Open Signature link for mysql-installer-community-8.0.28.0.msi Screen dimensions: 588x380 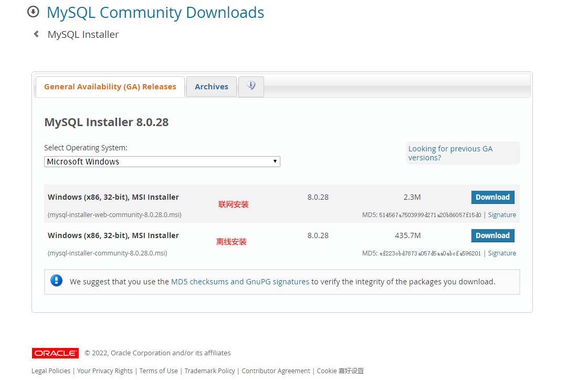tap(502, 253)
